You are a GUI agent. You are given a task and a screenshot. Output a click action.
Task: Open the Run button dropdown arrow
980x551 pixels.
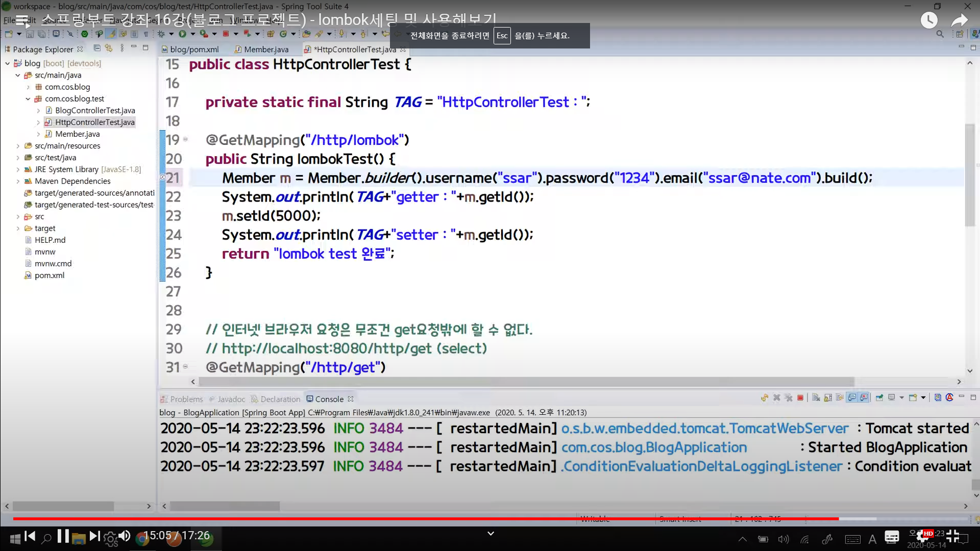point(192,34)
